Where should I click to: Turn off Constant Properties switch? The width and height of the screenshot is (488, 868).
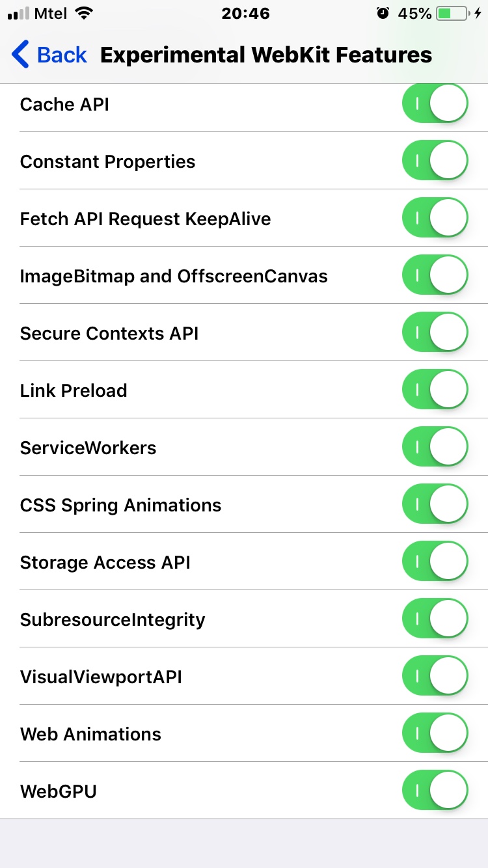435,161
